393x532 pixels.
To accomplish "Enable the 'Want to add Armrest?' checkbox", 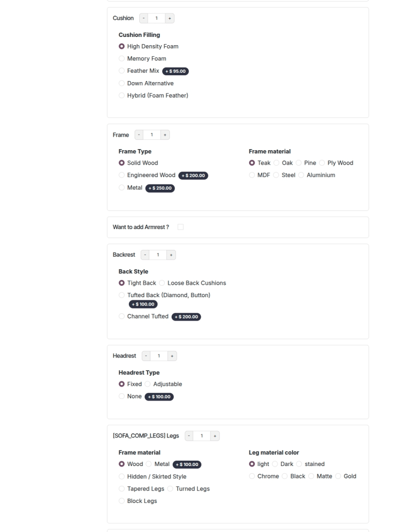I will pos(180,227).
